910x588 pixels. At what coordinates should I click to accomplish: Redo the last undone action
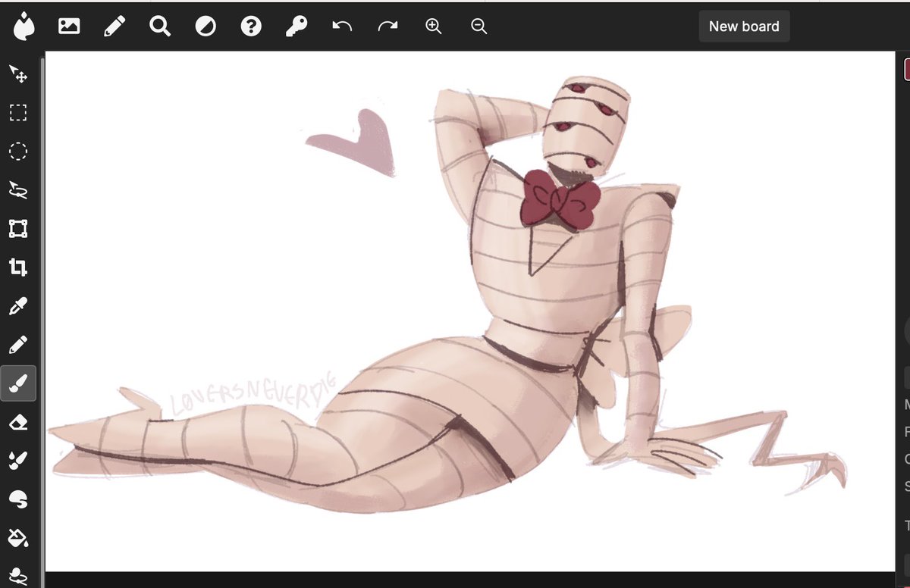(388, 27)
